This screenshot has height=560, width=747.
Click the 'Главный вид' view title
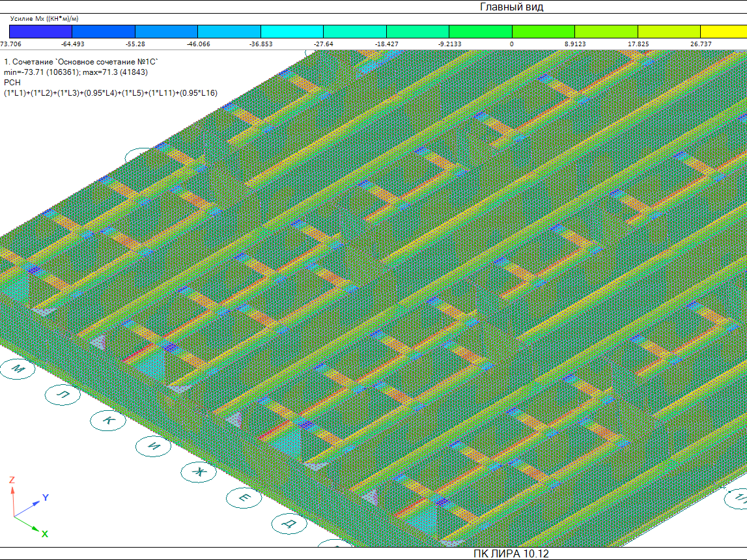tap(511, 7)
